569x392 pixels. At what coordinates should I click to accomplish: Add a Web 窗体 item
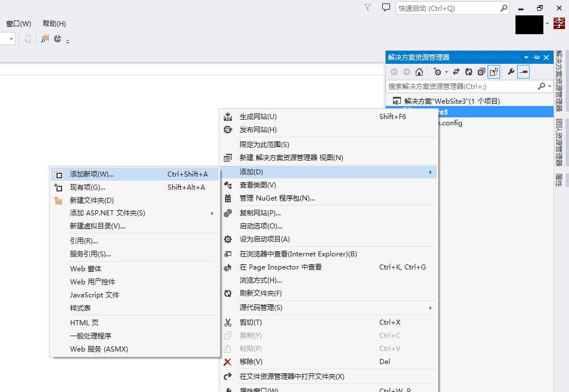point(135,269)
